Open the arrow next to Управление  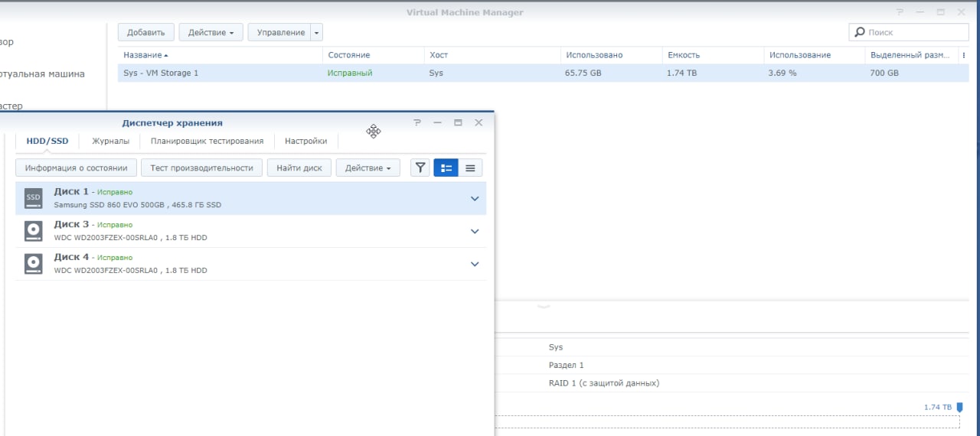[317, 32]
